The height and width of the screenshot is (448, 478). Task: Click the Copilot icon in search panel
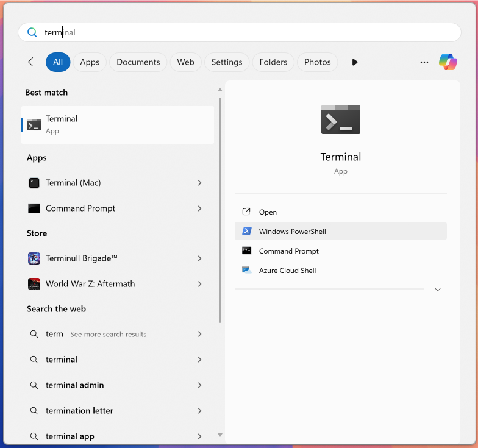click(448, 62)
